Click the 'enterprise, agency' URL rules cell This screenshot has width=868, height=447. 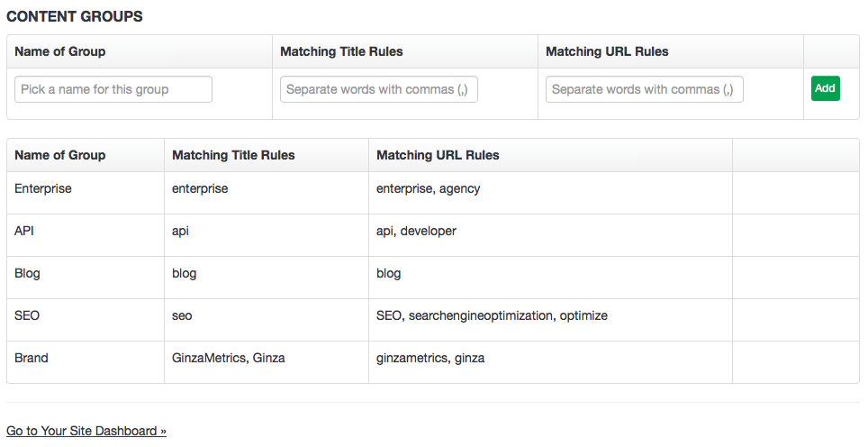coord(551,193)
